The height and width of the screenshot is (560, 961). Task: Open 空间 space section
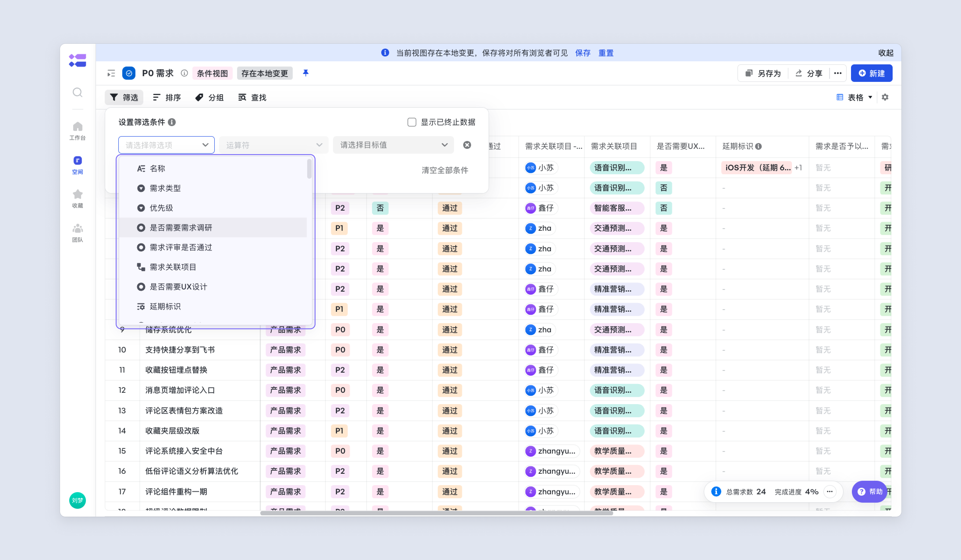coord(77,165)
